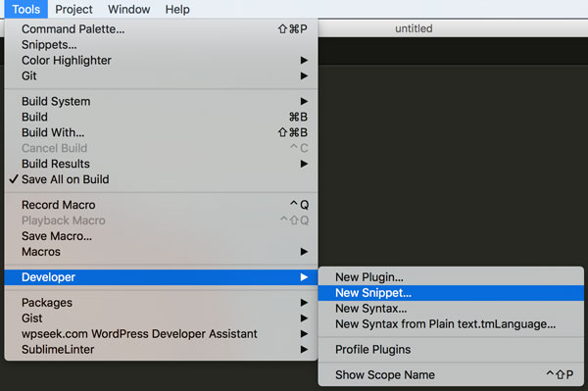
Task: Open the Macros submenu arrow
Action: [x=304, y=252]
